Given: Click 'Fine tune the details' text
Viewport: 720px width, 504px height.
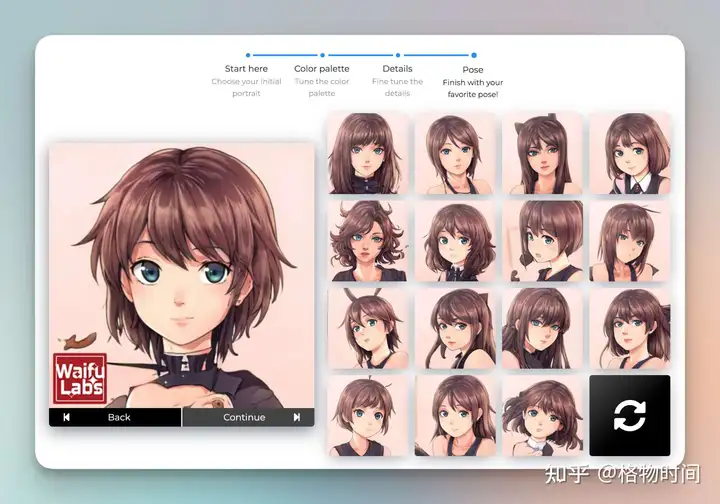Looking at the screenshot, I should pyautogui.click(x=397, y=87).
